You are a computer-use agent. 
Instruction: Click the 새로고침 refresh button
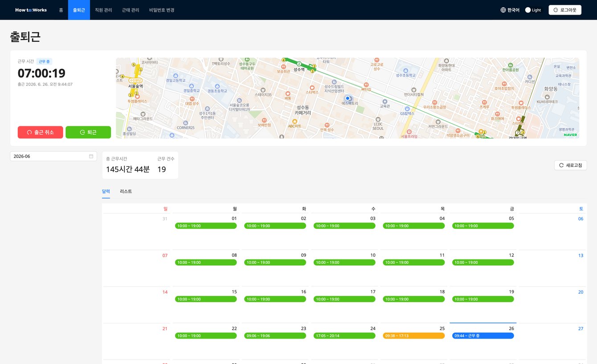(x=571, y=165)
